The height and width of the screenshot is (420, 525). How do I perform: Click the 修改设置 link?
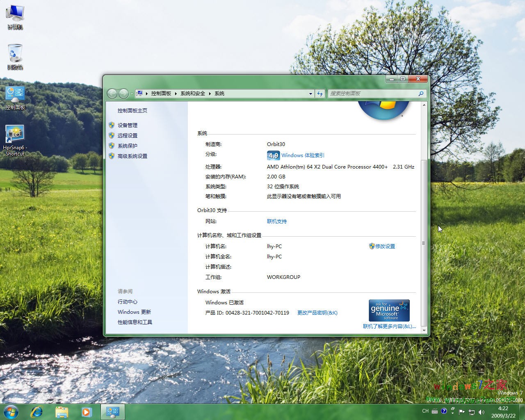point(385,246)
